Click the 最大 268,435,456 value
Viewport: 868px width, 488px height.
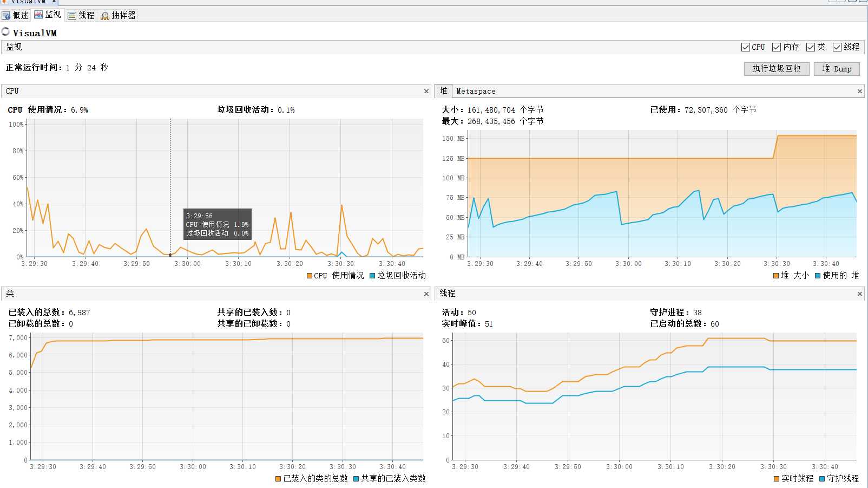(x=491, y=121)
